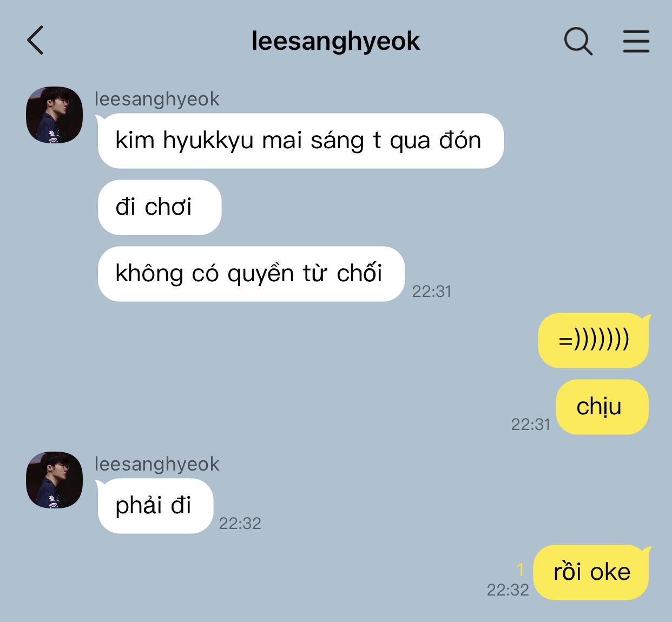Tap the unread count '1' indicator
Viewport: 672px width, 622px height.
pos(521,570)
